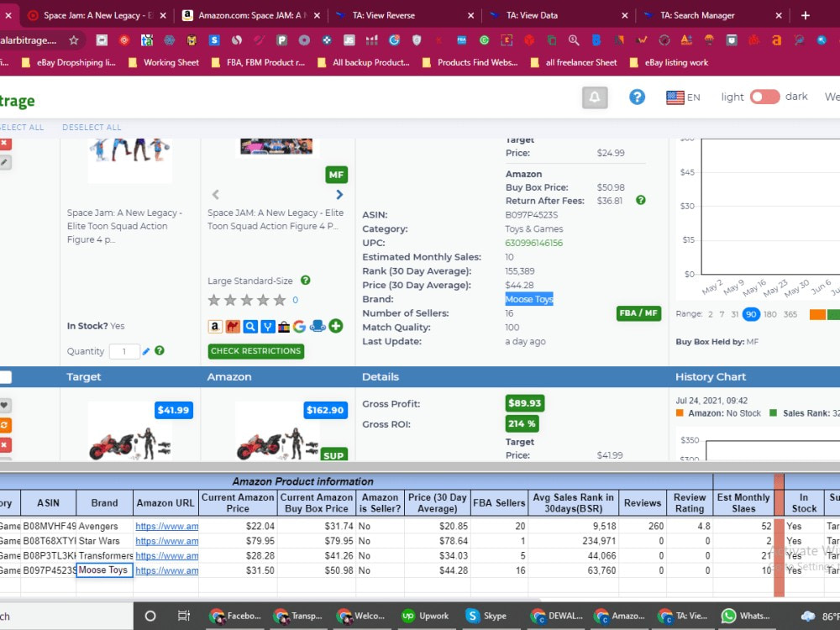Remove the second product with the red X

coord(5,445)
